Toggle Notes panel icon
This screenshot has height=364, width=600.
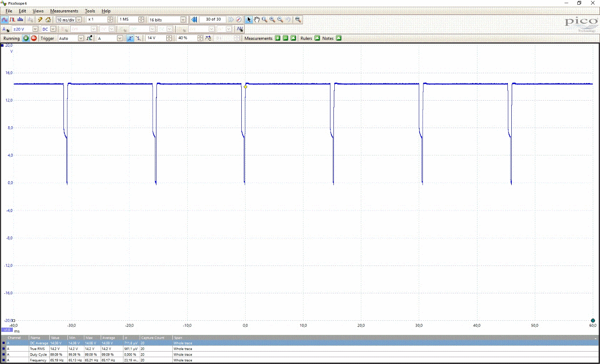click(x=339, y=38)
